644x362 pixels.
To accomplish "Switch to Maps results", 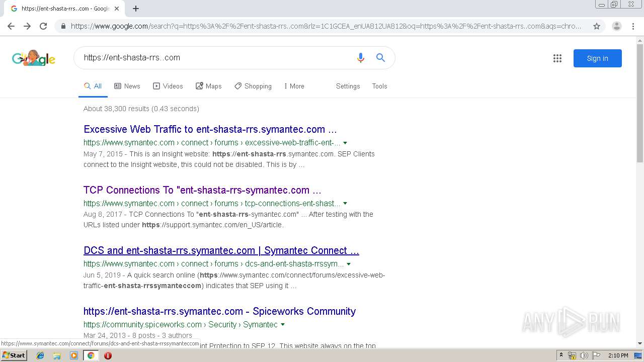I will click(x=209, y=86).
